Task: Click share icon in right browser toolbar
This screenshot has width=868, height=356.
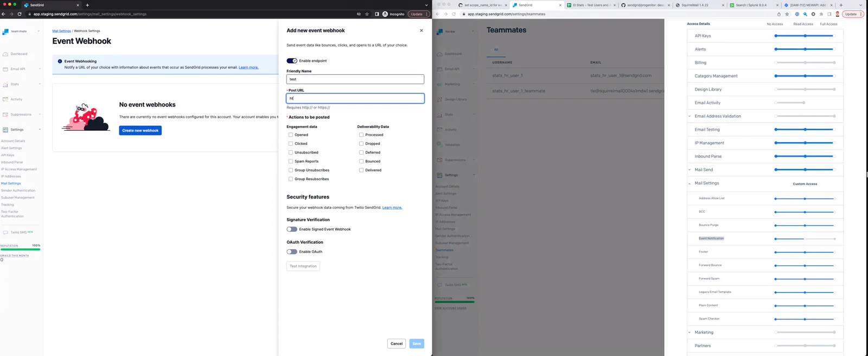Action: [779, 14]
